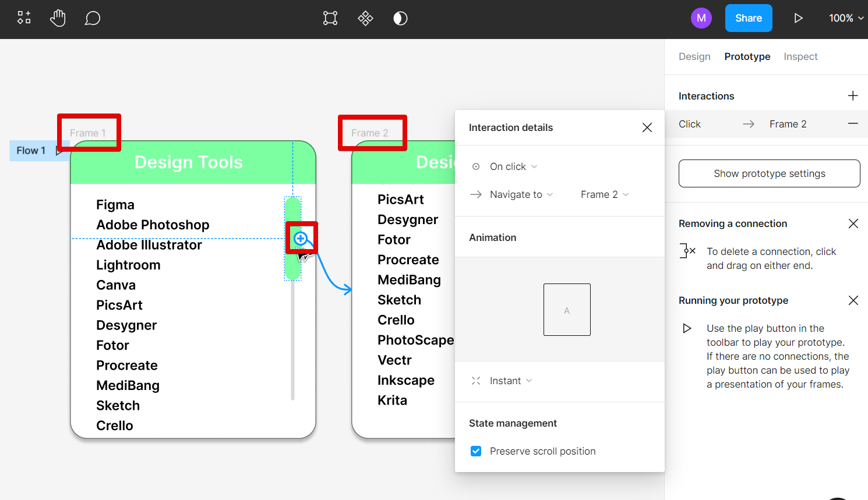Add a new interaction with plus icon
This screenshot has width=868, height=500.
[x=853, y=96]
